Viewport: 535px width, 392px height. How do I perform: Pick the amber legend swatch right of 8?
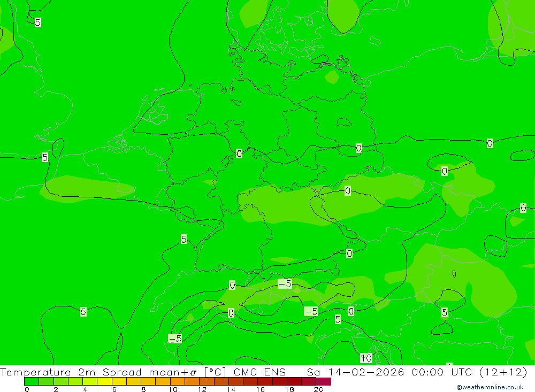tap(148, 381)
